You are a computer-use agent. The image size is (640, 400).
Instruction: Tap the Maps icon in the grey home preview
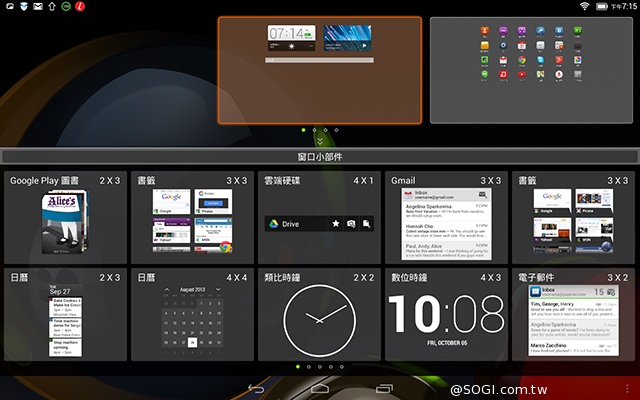click(x=540, y=75)
